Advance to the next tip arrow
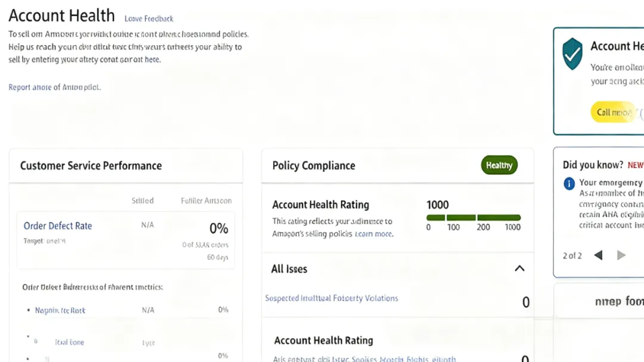Image resolution: width=644 pixels, height=362 pixels. click(x=621, y=255)
